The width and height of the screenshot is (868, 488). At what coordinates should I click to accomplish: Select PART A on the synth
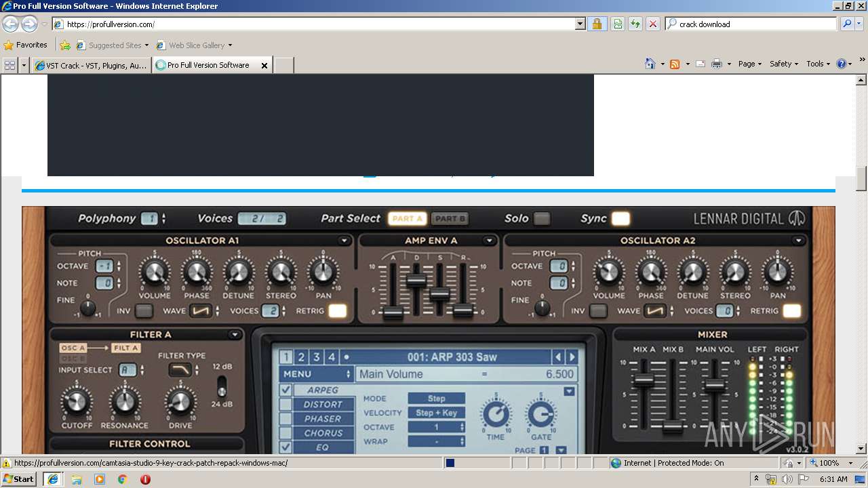pos(408,218)
